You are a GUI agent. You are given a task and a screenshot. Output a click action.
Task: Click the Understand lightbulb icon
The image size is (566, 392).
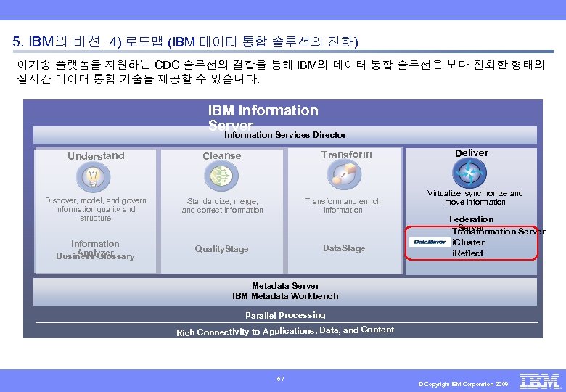point(93,177)
